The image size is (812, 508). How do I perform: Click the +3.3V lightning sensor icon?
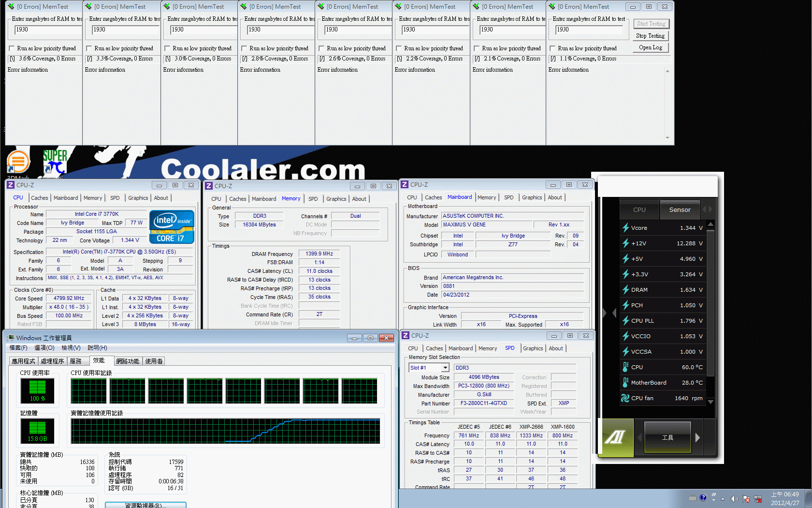(x=625, y=274)
